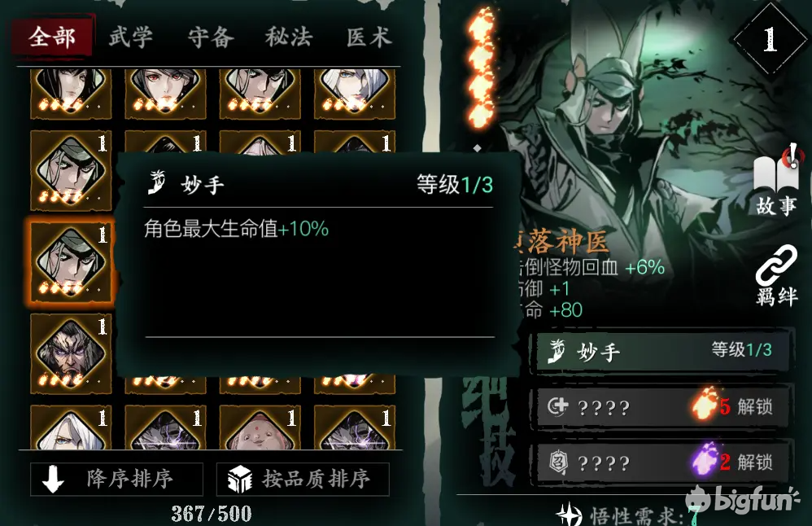Click the down arrow sort icon
Viewport: 812px width, 526px height.
click(x=53, y=479)
